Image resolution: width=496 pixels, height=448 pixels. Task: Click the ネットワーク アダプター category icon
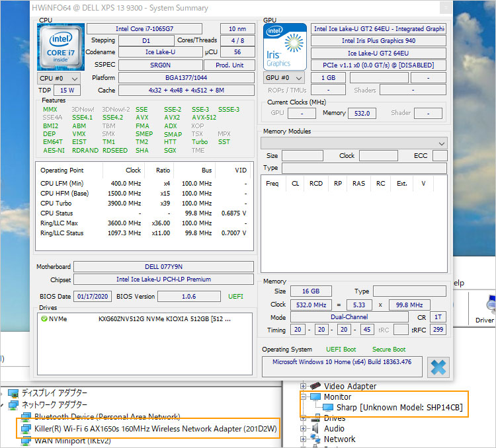point(13,404)
